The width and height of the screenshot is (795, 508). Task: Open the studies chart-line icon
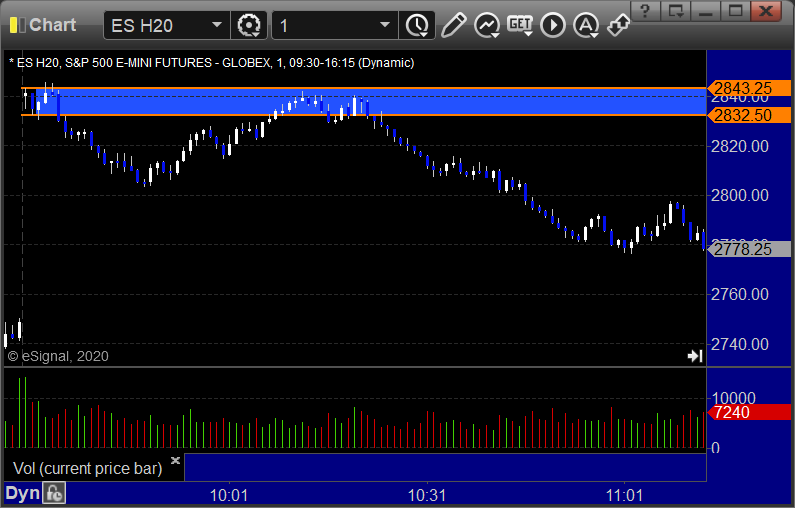coord(487,25)
